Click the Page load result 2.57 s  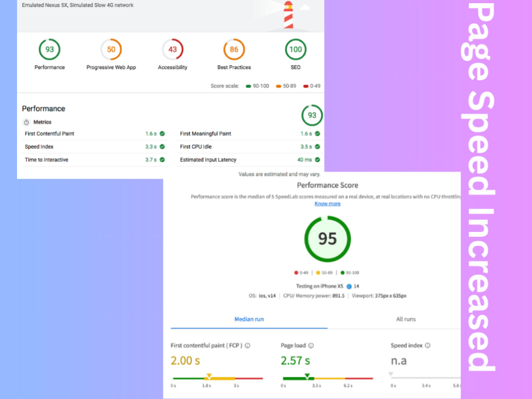click(x=295, y=361)
